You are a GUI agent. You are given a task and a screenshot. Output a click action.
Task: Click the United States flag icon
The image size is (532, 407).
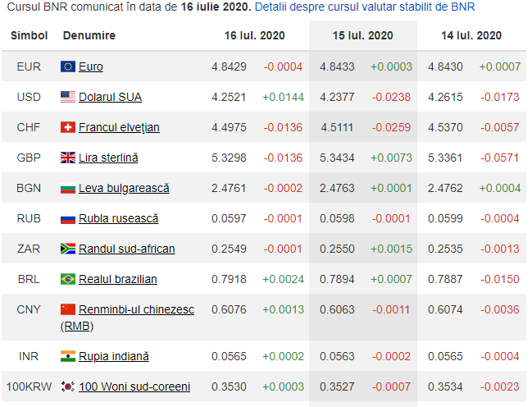tap(68, 97)
